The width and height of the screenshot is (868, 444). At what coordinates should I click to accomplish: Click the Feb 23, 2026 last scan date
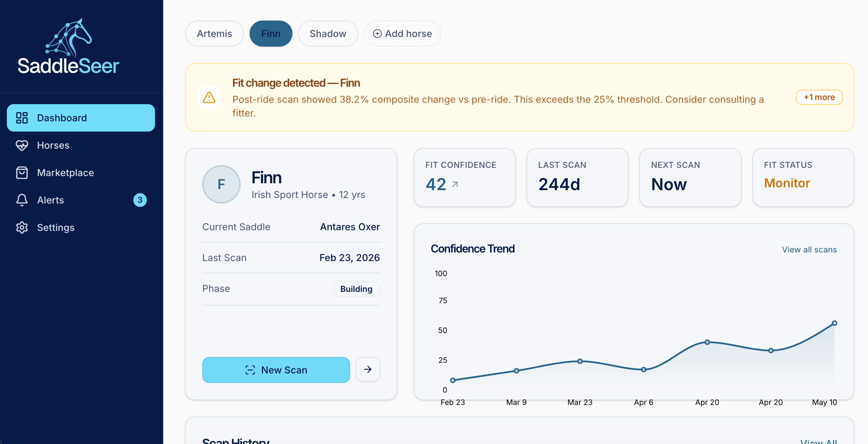pyautogui.click(x=350, y=258)
